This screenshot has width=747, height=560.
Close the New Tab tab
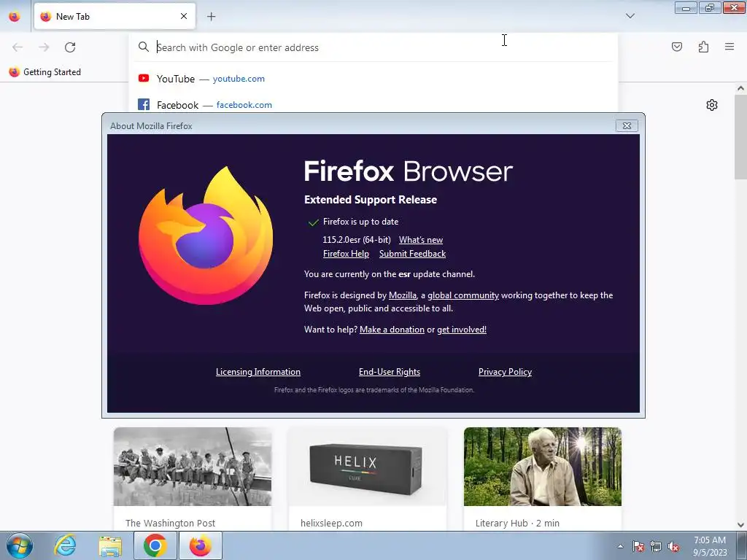[x=183, y=16]
